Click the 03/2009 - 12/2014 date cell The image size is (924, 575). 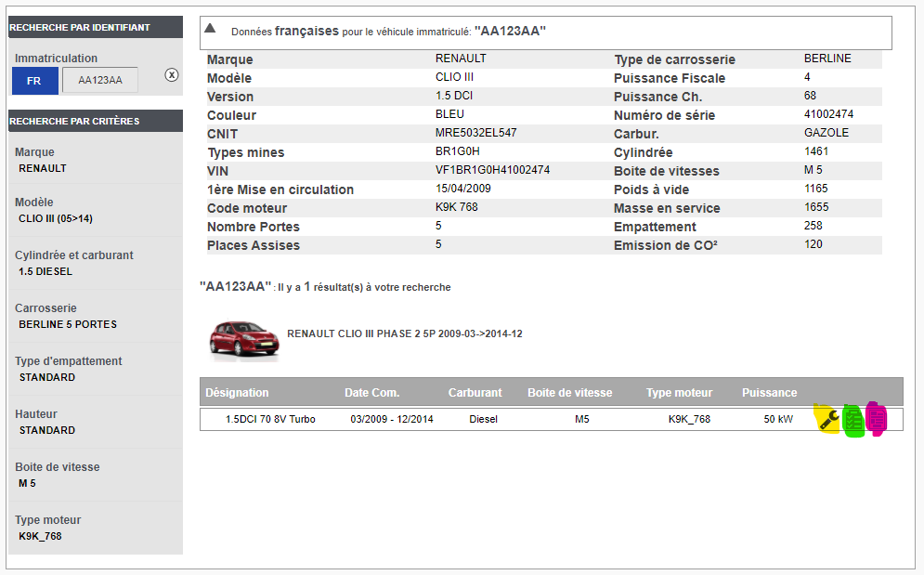pyautogui.click(x=392, y=419)
